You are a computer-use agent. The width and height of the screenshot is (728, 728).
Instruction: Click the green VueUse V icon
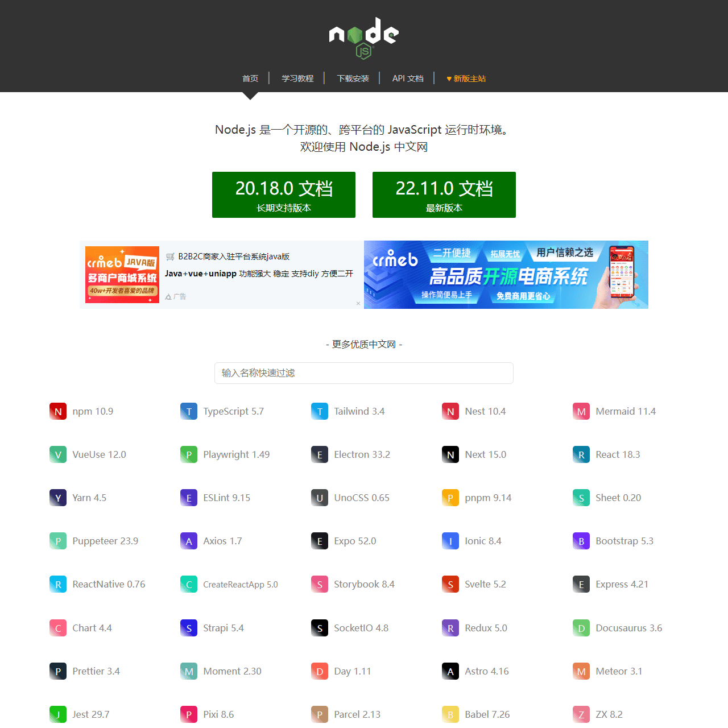click(58, 454)
